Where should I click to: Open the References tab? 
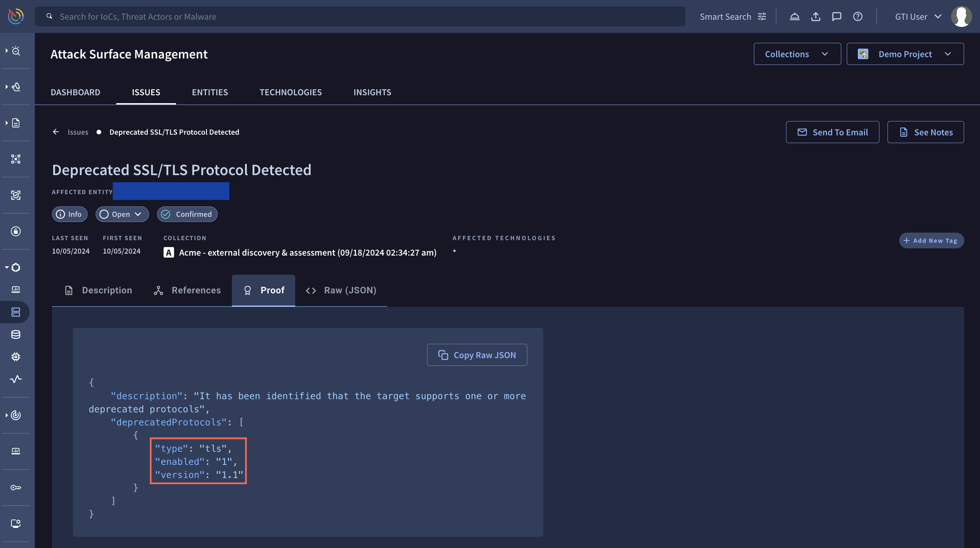[187, 290]
